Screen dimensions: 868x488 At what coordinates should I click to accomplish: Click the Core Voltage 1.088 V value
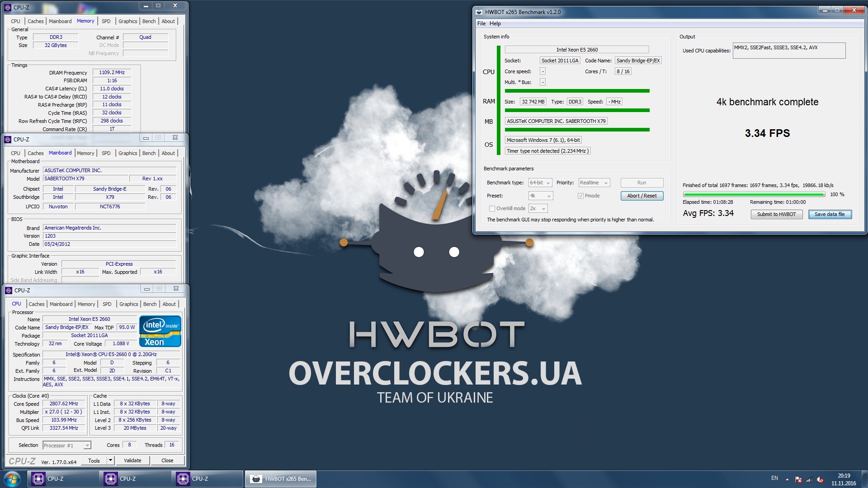[120, 344]
